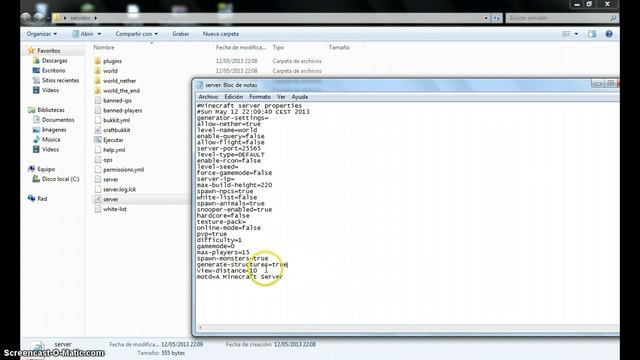Toggle the preview pane icon

pyautogui.click(x=592, y=34)
